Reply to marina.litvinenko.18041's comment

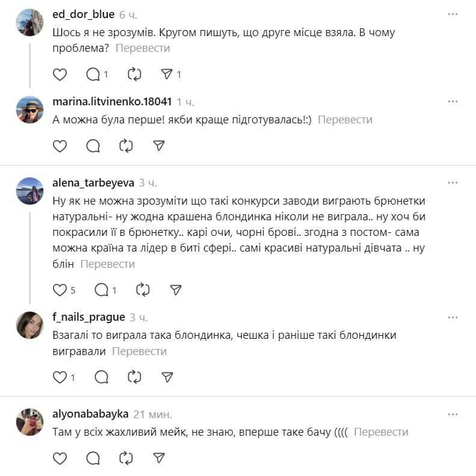[x=93, y=146]
